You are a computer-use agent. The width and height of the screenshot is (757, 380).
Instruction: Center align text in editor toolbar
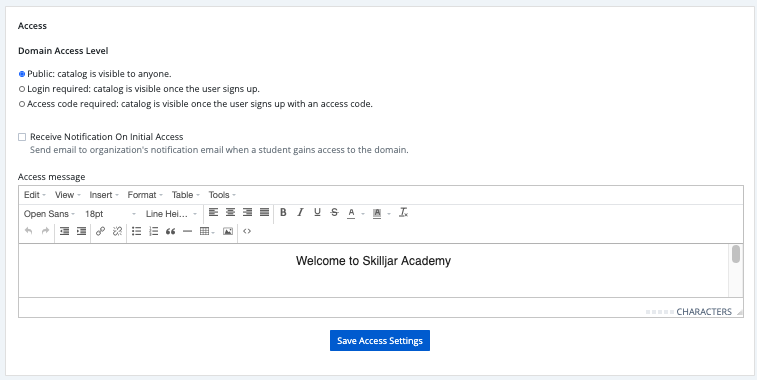[x=231, y=212]
